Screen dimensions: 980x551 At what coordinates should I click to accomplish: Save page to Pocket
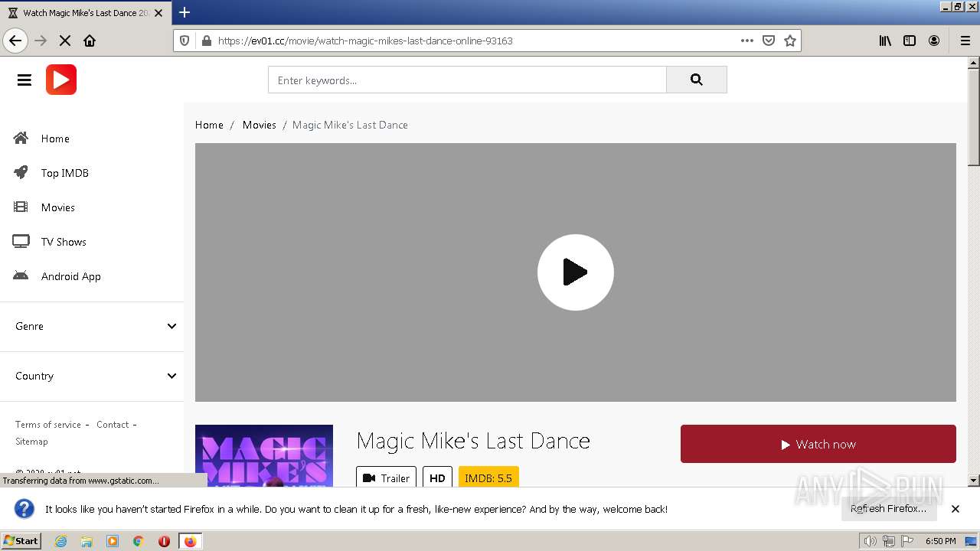769,41
